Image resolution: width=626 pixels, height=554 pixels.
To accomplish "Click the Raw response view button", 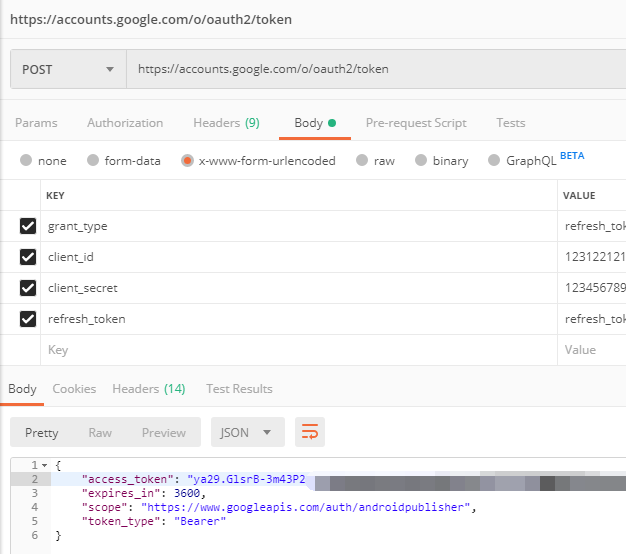I will click(100, 432).
